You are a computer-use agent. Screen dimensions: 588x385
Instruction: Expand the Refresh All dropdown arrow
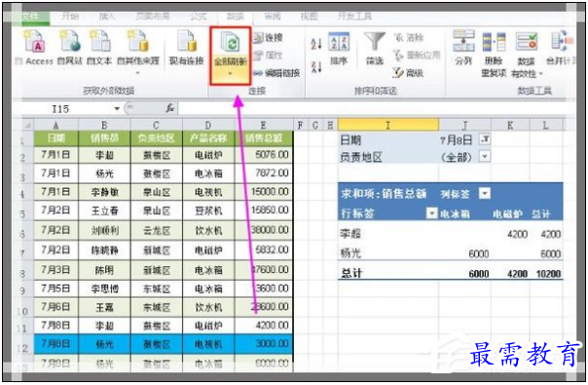[231, 73]
